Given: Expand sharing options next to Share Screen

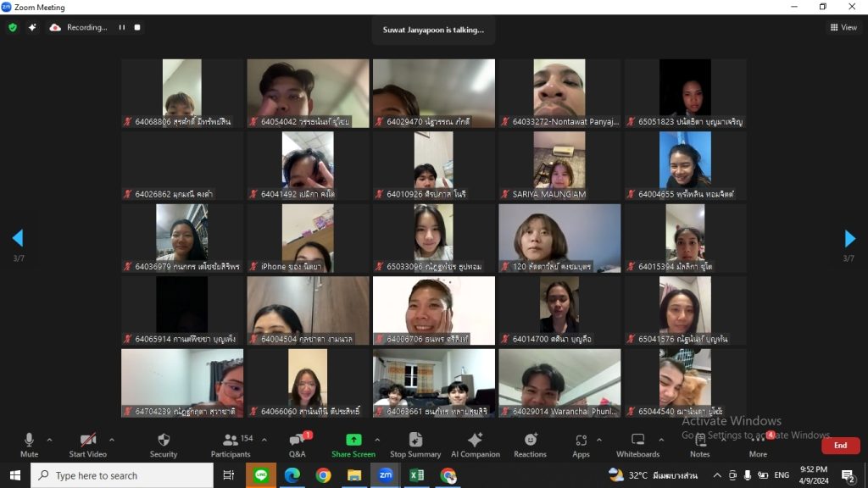Looking at the screenshot, I should coord(377,440).
